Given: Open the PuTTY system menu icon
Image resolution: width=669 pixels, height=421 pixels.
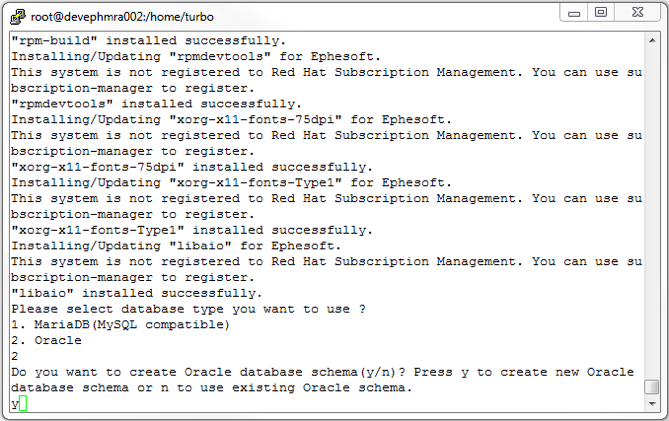Looking at the screenshot, I should point(17,17).
